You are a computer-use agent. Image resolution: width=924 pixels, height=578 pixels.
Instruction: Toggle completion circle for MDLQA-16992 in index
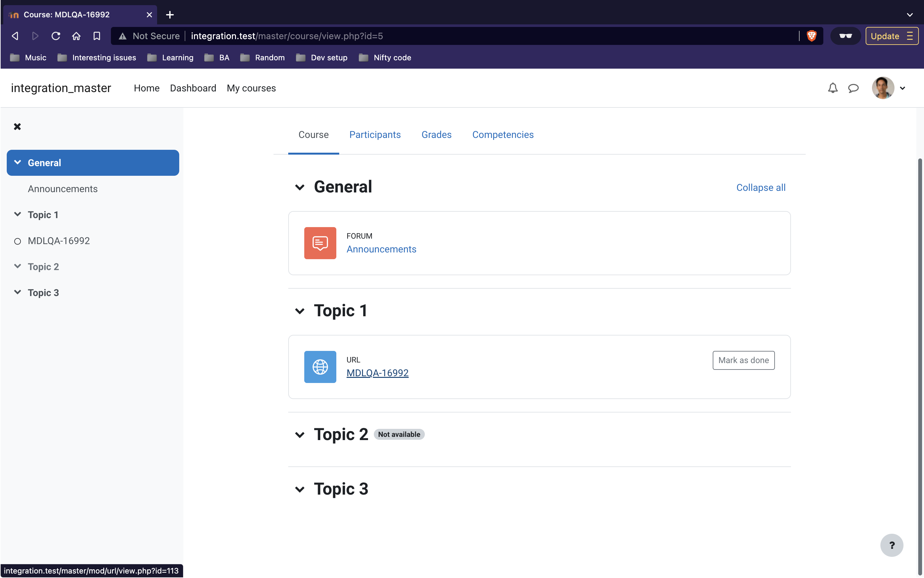point(17,241)
